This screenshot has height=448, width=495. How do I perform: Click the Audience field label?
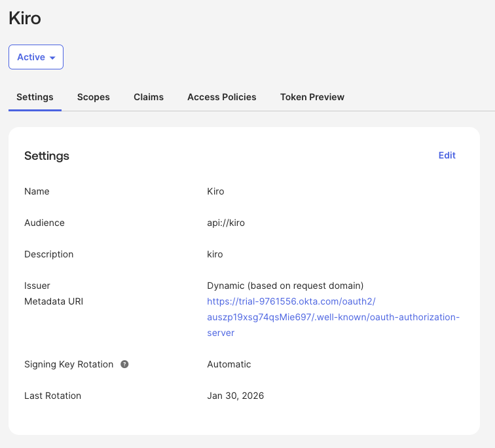[x=45, y=223]
